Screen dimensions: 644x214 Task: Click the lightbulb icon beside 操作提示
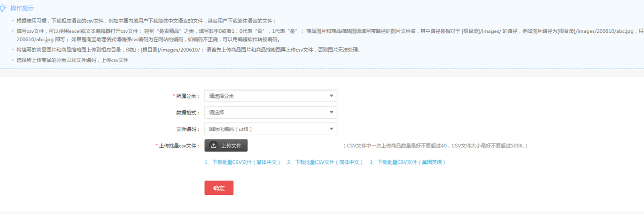(4, 8)
